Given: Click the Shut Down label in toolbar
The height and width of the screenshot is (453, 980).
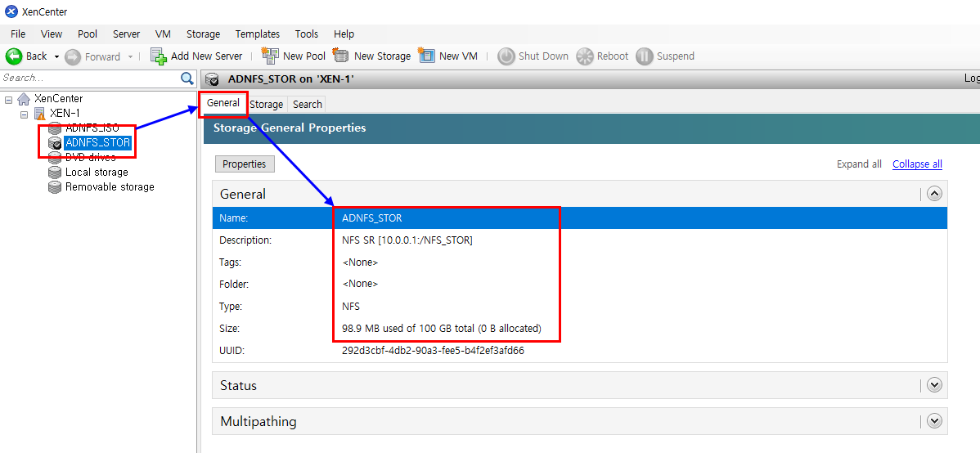Looking at the screenshot, I should tap(543, 56).
